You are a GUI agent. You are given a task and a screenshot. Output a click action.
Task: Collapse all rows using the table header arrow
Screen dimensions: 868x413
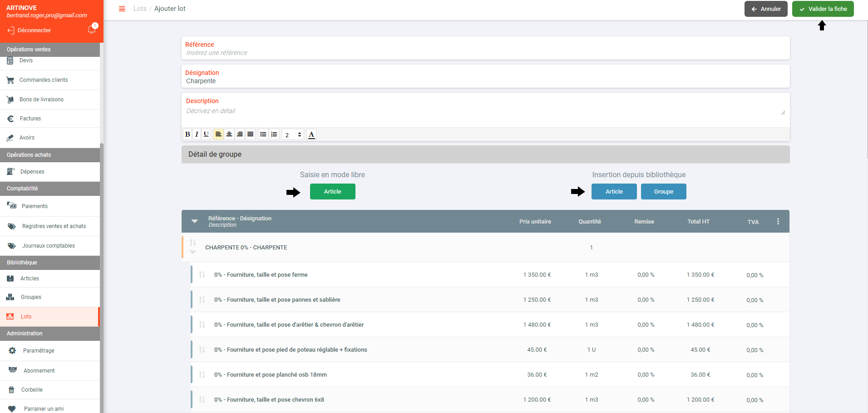pyautogui.click(x=195, y=221)
